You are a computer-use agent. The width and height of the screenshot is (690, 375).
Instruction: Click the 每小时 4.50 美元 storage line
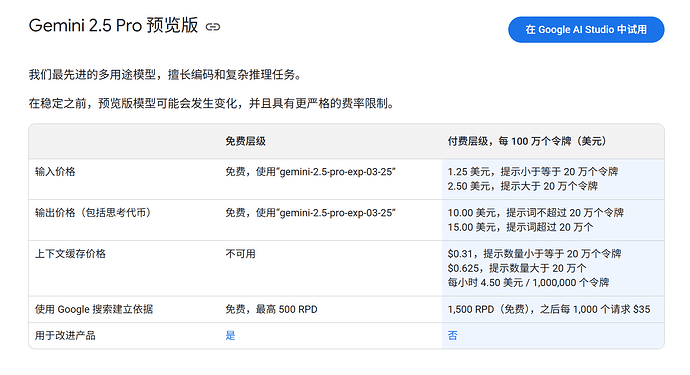528,282
